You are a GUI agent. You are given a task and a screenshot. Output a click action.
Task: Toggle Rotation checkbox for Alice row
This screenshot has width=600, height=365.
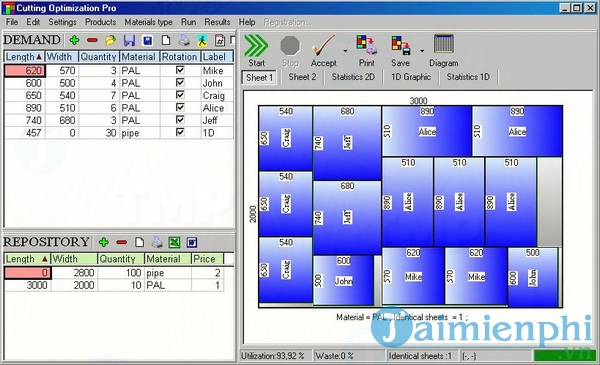click(x=180, y=108)
